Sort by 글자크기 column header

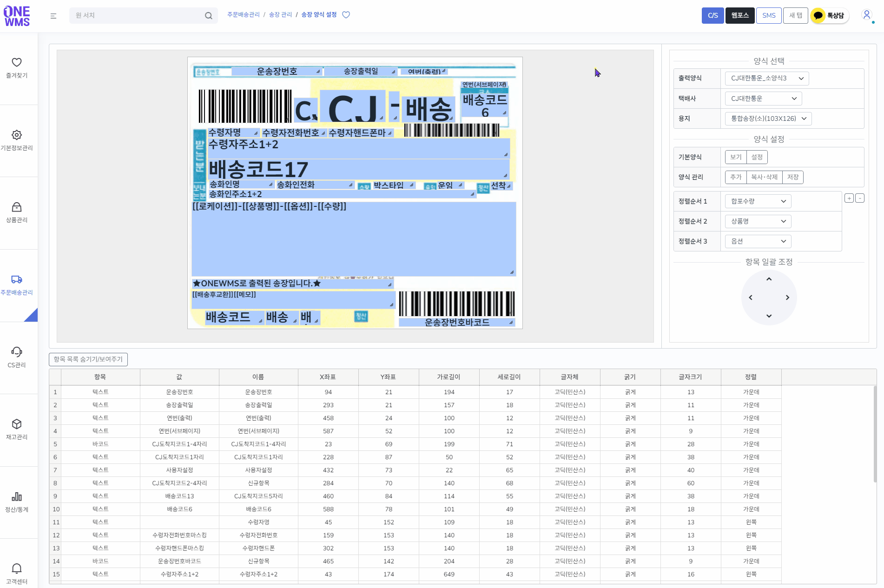[691, 377]
